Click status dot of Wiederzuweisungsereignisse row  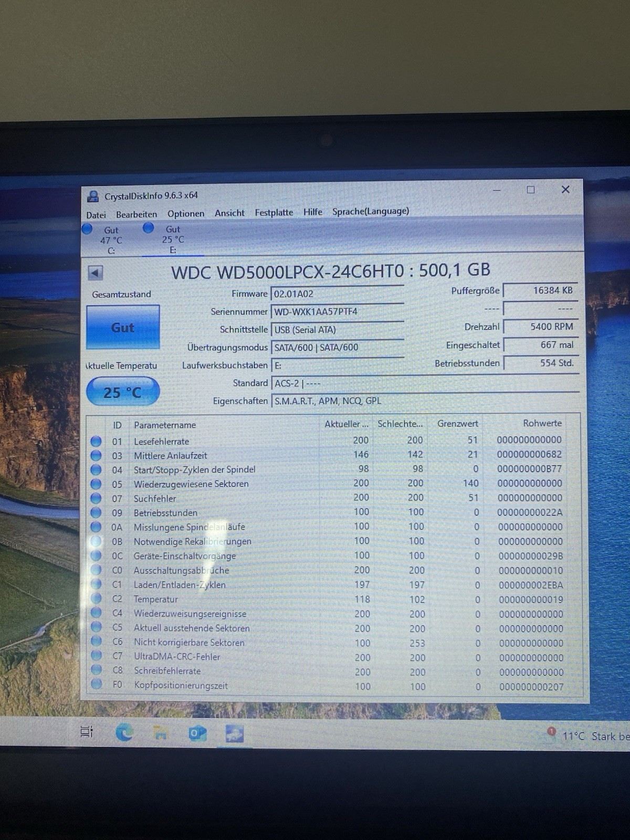(x=96, y=612)
